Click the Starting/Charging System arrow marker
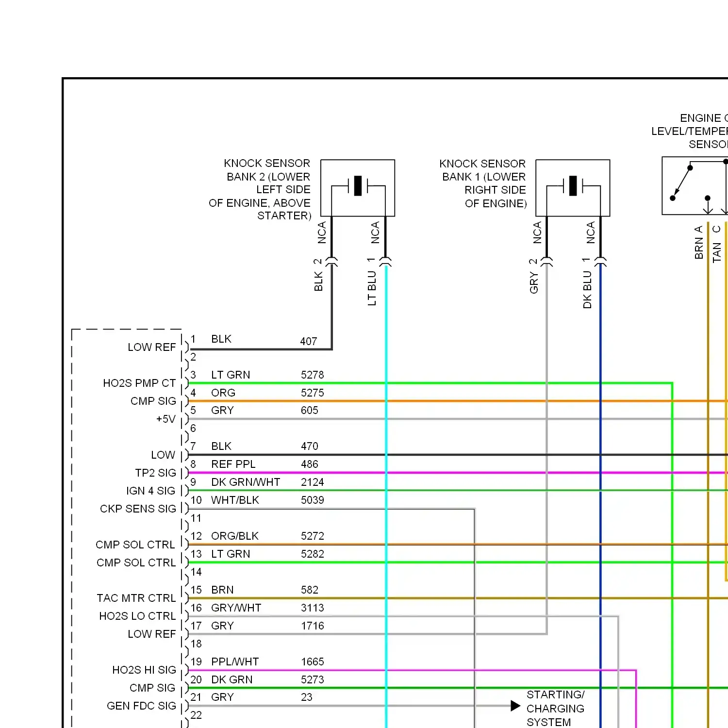 [x=515, y=706]
